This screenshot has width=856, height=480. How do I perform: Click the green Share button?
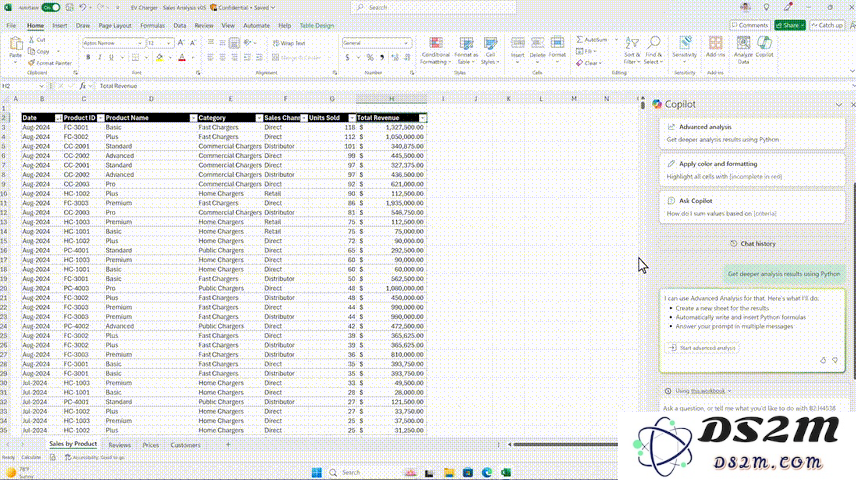pyautogui.click(x=789, y=25)
